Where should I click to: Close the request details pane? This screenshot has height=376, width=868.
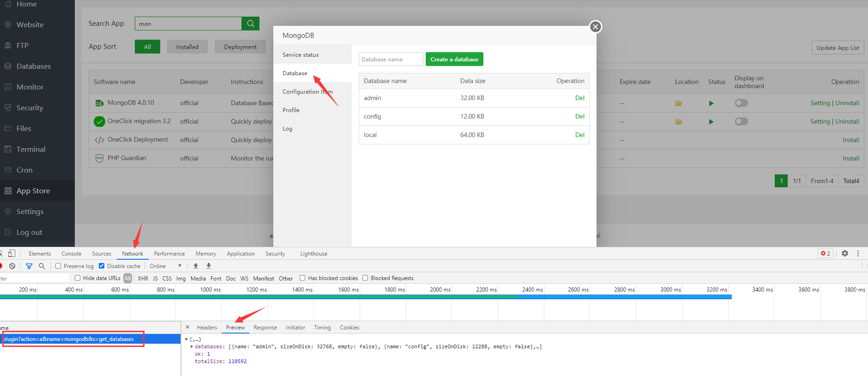tap(187, 327)
